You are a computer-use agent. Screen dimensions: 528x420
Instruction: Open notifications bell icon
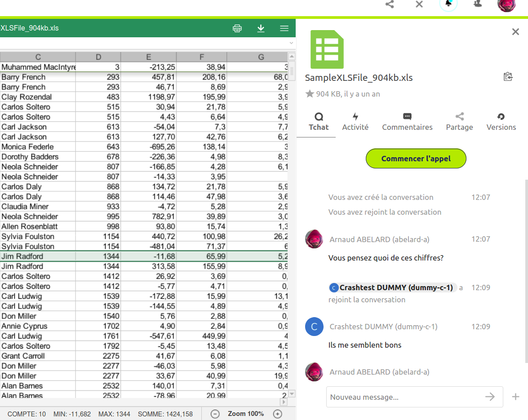448,4
